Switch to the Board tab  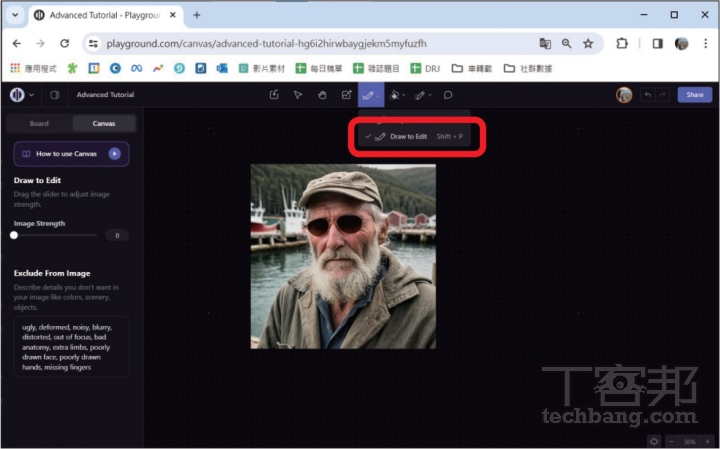click(39, 124)
